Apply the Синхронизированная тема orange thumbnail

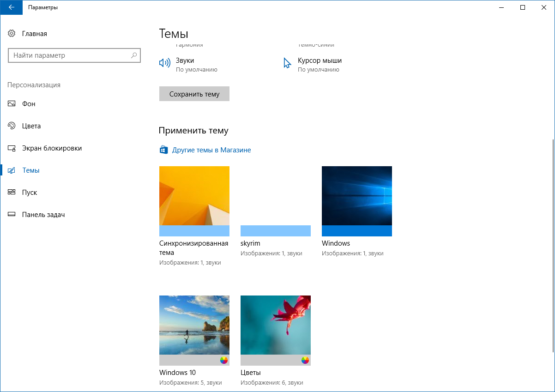tap(194, 196)
